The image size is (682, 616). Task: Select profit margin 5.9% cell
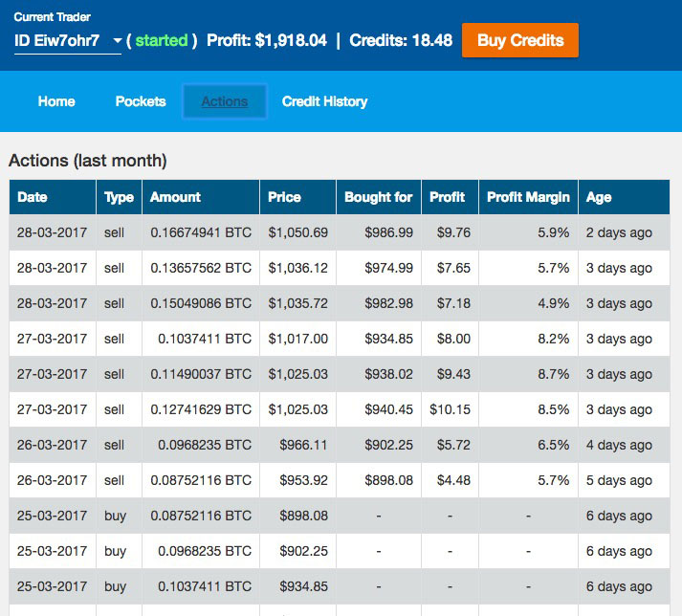click(528, 232)
